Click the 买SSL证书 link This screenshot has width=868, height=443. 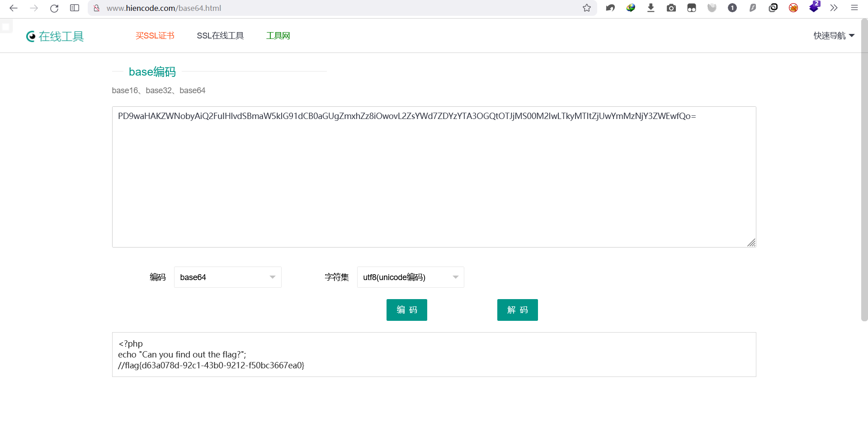[155, 35]
